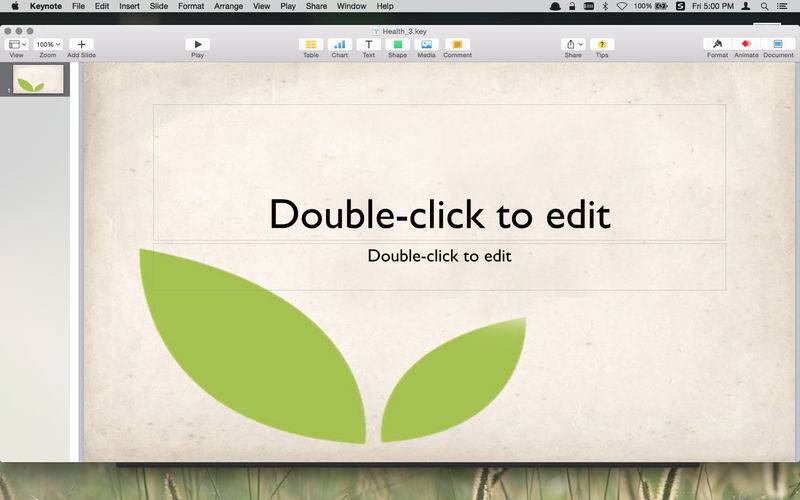Open the Edit menu
The width and height of the screenshot is (800, 500).
(102, 6)
